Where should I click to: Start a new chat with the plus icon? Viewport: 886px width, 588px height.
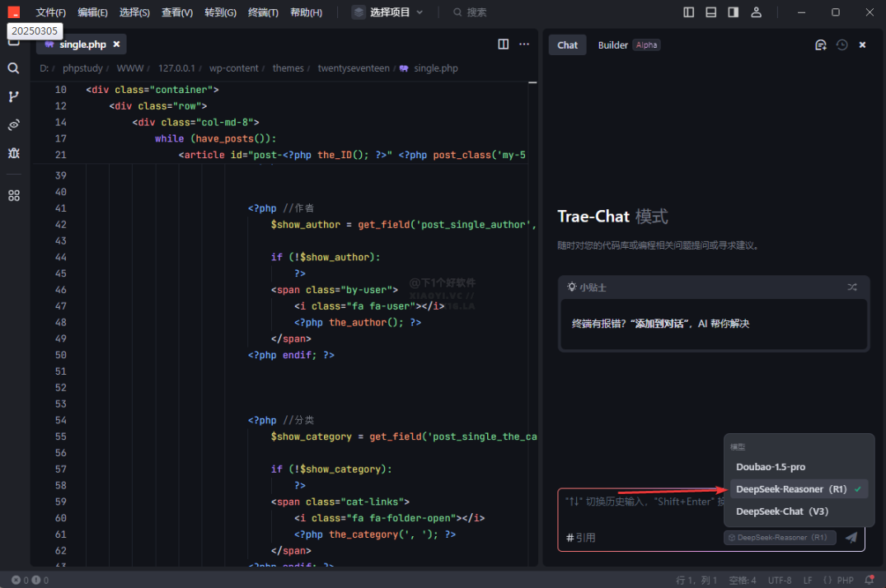click(820, 45)
